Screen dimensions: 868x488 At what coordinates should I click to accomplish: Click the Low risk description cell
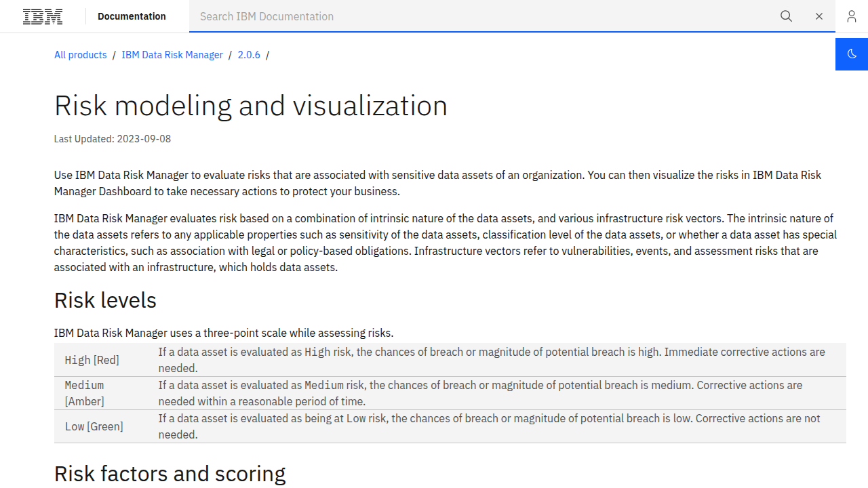[x=497, y=426]
